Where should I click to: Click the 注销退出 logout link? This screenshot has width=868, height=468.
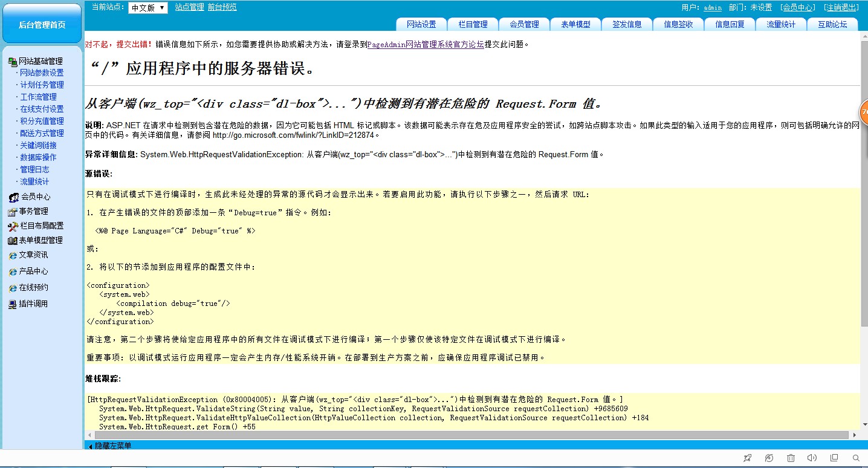(841, 8)
